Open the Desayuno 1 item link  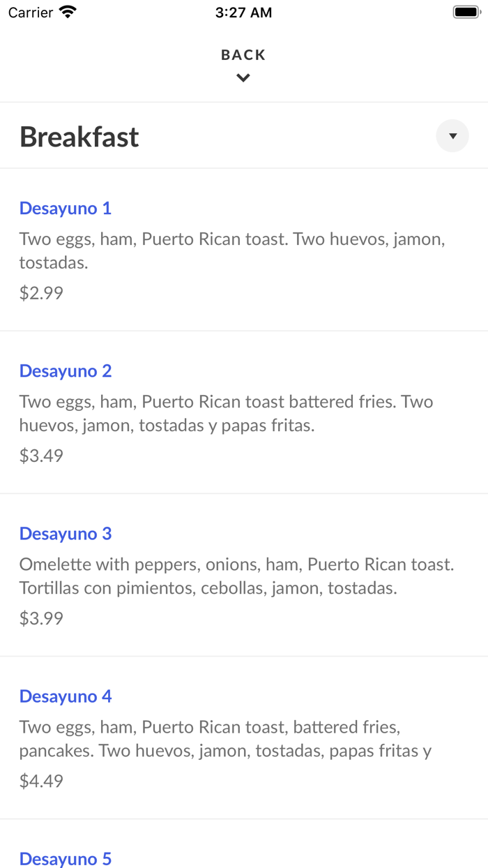(x=66, y=208)
